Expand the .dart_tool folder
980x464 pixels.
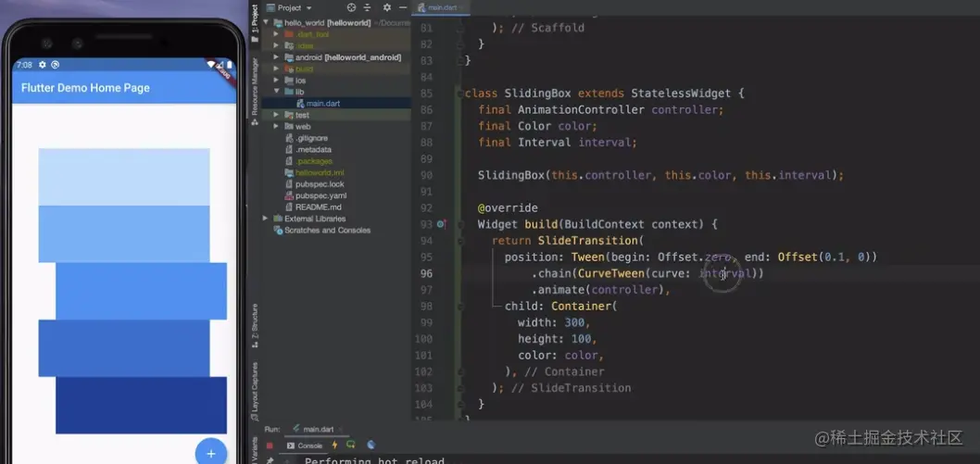tap(276, 33)
